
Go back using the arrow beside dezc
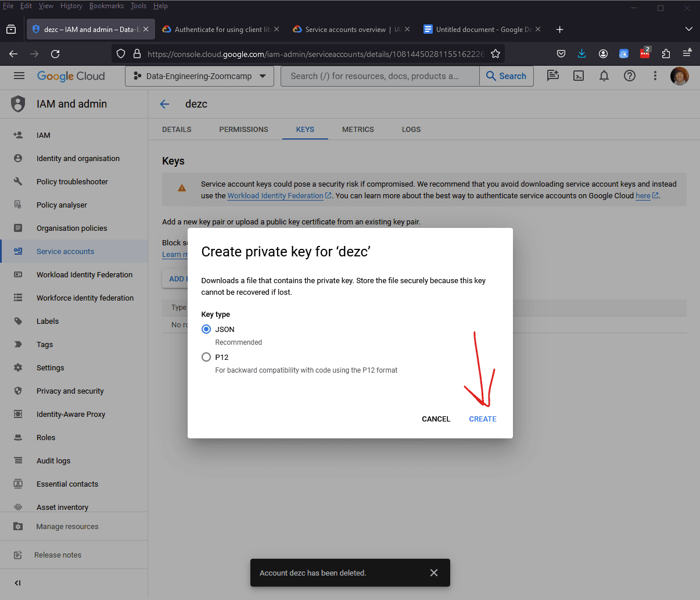point(164,104)
